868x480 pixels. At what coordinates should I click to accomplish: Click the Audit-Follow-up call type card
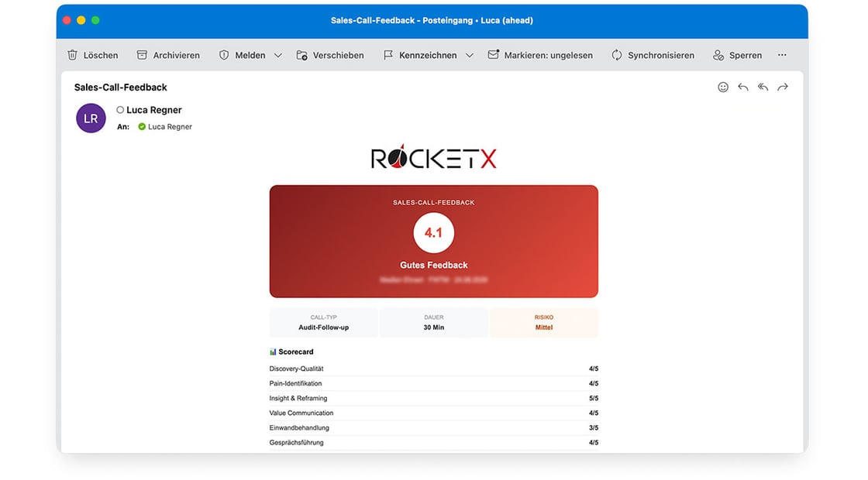click(323, 322)
